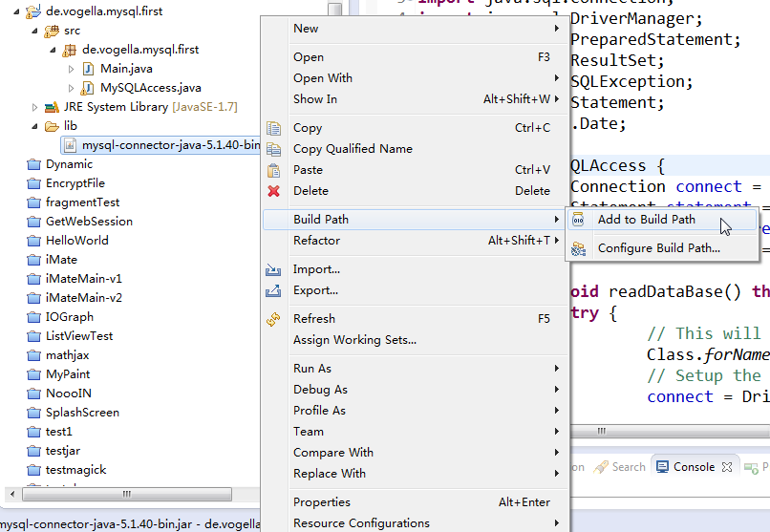Viewport: 770px width, 532px height.
Task: Click the red Delete X icon
Action: [x=274, y=191]
